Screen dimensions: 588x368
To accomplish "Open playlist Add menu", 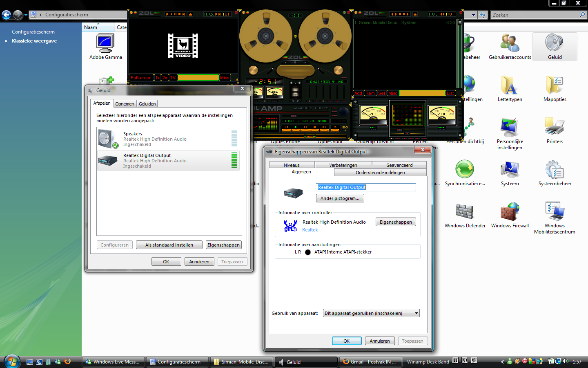I will (358, 93).
